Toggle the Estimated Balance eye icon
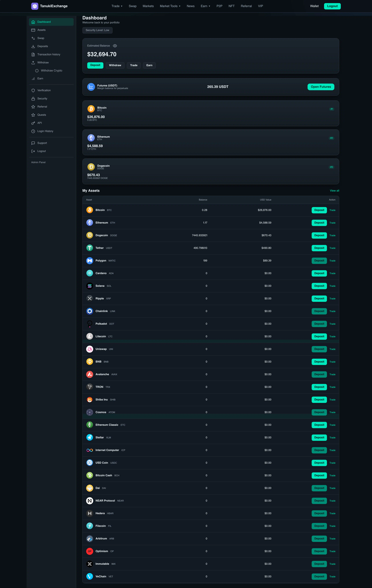 pos(115,46)
